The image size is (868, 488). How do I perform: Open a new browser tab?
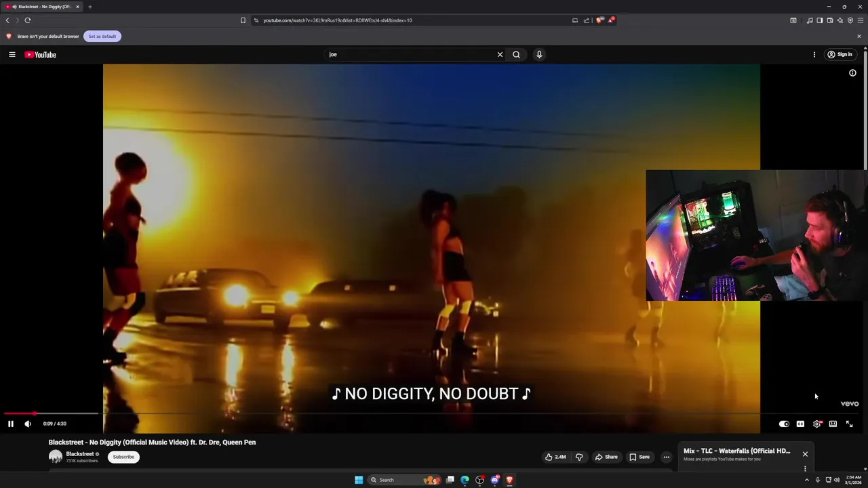(90, 7)
